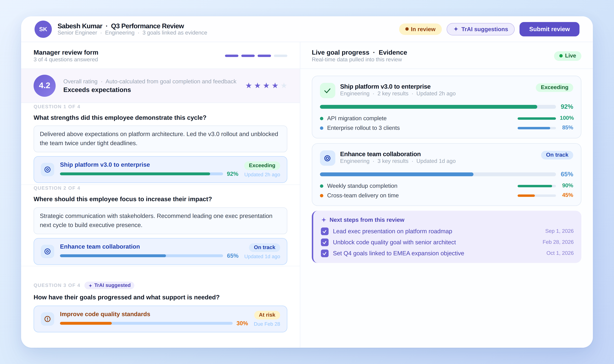The image size is (614, 364).
Task: Click the fifth empty rating star
Action: coord(284,85)
